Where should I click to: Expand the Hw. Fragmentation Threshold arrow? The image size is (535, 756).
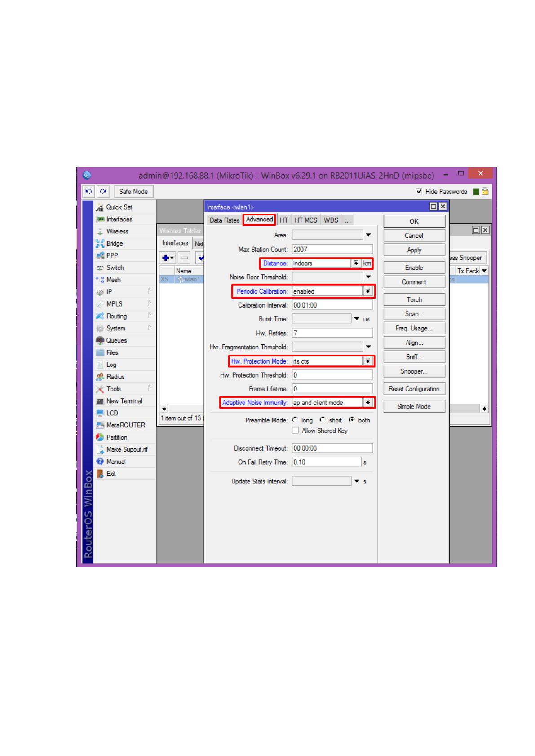point(368,347)
